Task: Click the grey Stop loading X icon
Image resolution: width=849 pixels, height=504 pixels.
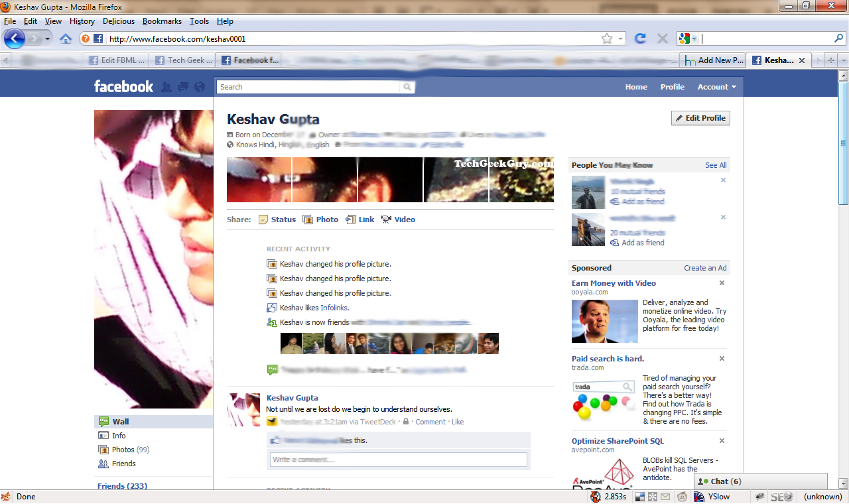Action: (x=662, y=38)
